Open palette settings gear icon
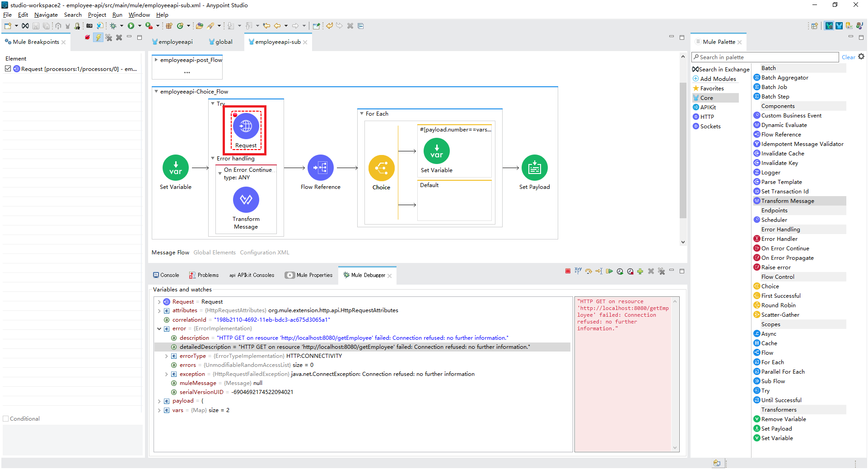This screenshot has height=469, width=868. click(861, 57)
